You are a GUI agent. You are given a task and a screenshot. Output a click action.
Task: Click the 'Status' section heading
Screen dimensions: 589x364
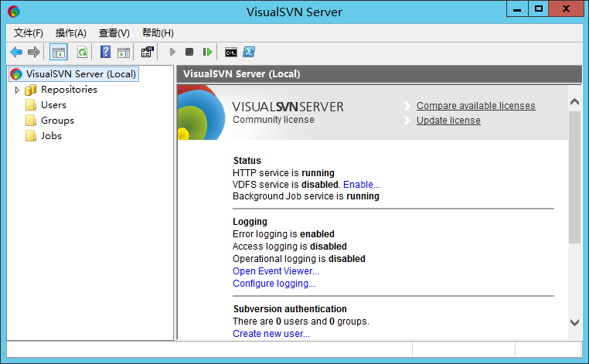[247, 161]
